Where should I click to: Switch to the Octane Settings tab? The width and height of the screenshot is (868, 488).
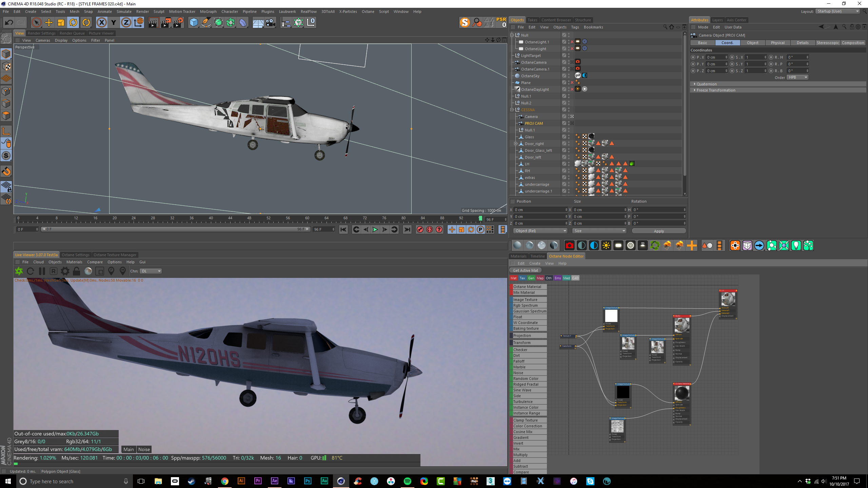coord(75,255)
